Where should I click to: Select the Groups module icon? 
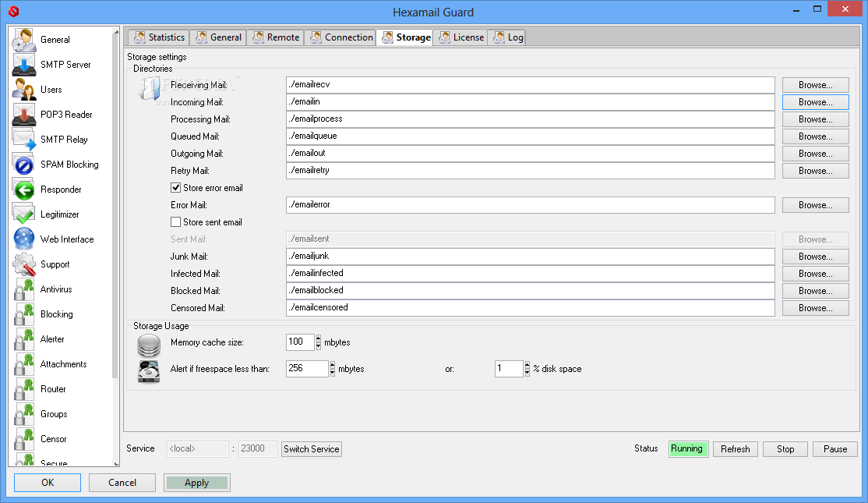click(24, 414)
